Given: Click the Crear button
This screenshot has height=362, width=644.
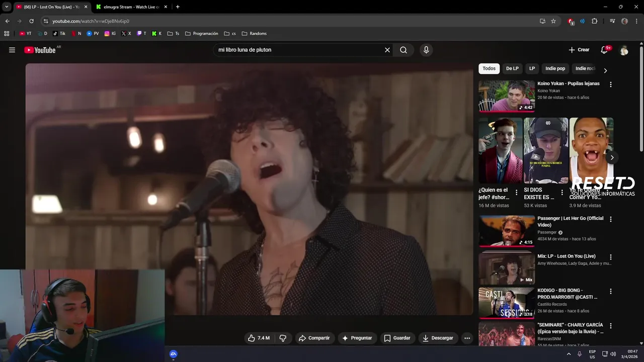Looking at the screenshot, I should tap(579, 50).
